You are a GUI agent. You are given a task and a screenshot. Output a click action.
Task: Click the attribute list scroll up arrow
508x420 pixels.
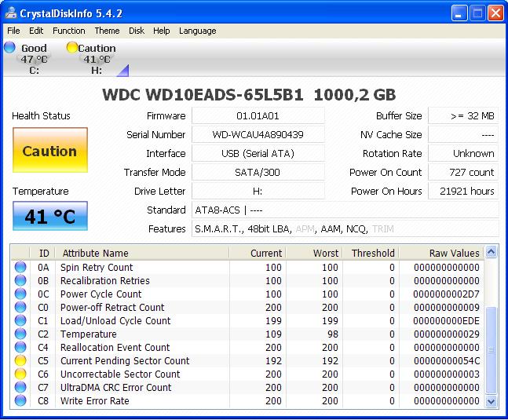click(x=492, y=253)
